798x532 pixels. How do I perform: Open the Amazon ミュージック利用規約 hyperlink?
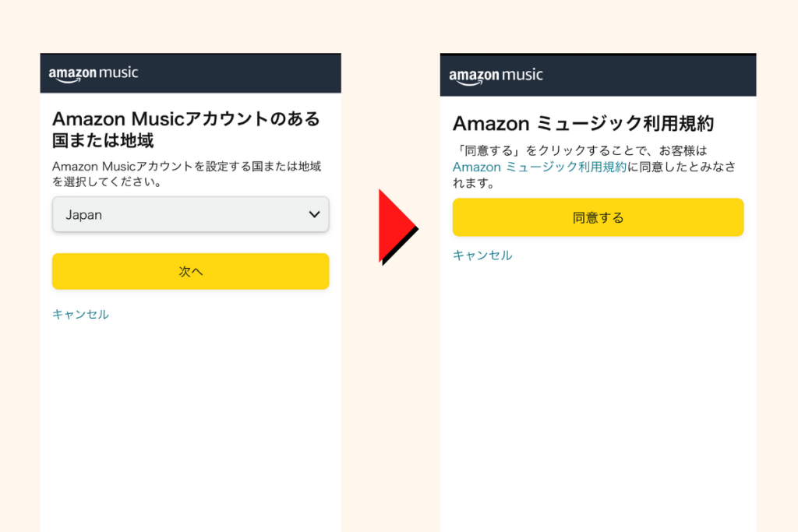pyautogui.click(x=539, y=167)
